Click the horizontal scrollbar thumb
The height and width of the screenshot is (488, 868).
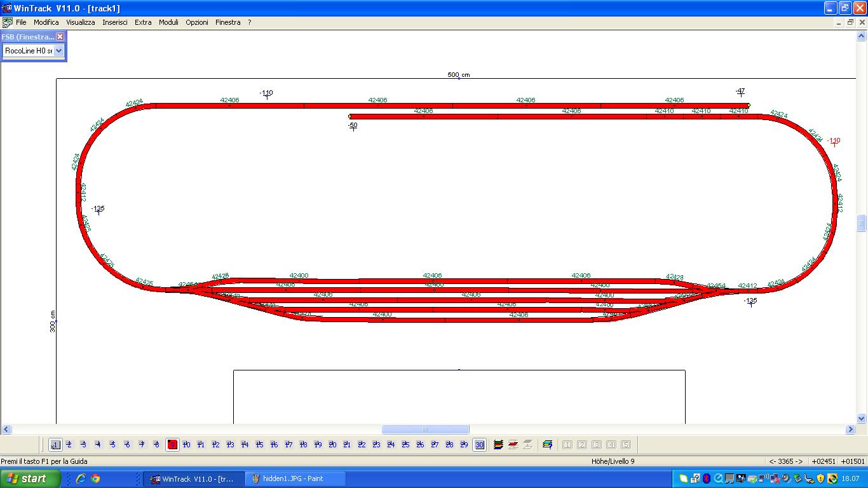(426, 430)
